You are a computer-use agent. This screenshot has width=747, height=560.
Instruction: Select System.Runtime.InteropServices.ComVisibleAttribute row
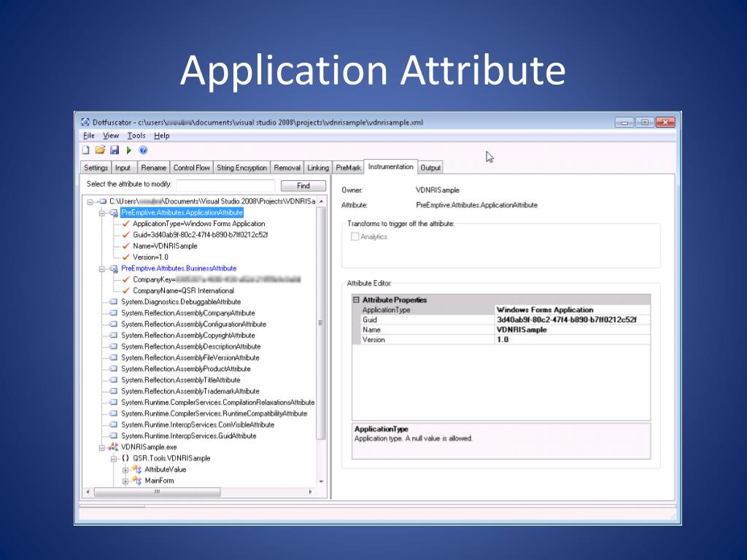(x=198, y=425)
